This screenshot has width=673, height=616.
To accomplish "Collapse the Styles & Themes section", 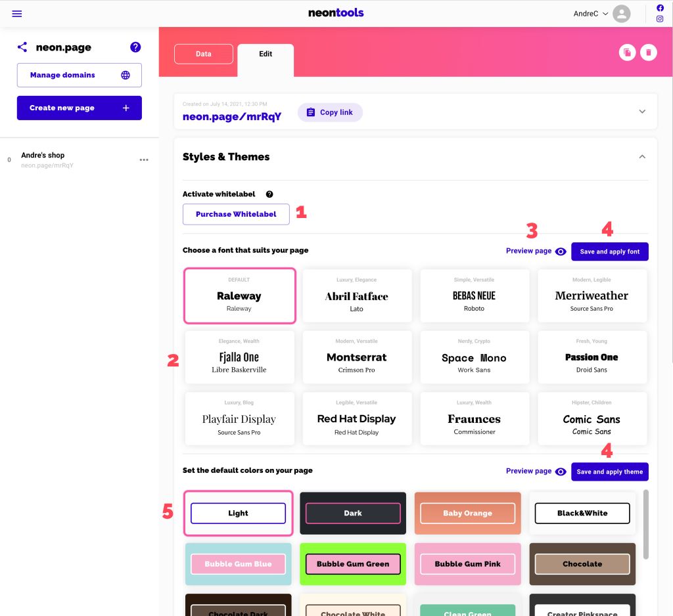I will (642, 156).
